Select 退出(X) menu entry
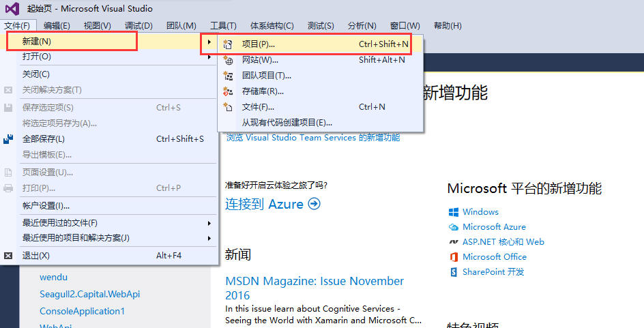Image resolution: width=644 pixels, height=328 pixels. click(x=109, y=255)
